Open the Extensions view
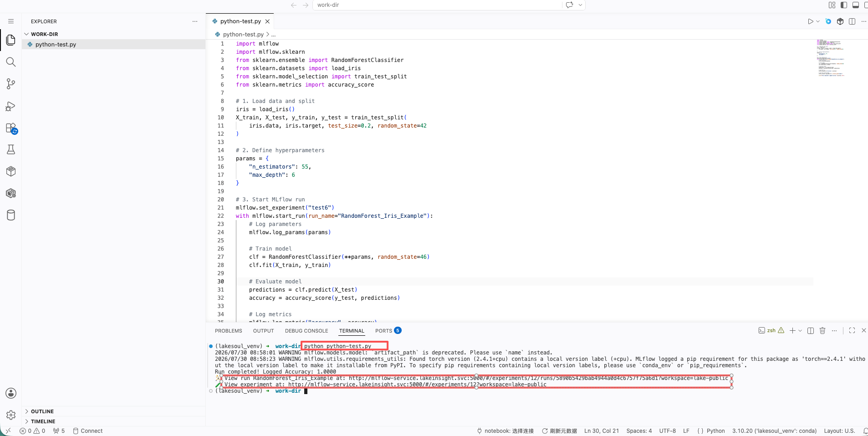868x436 pixels. [11, 128]
